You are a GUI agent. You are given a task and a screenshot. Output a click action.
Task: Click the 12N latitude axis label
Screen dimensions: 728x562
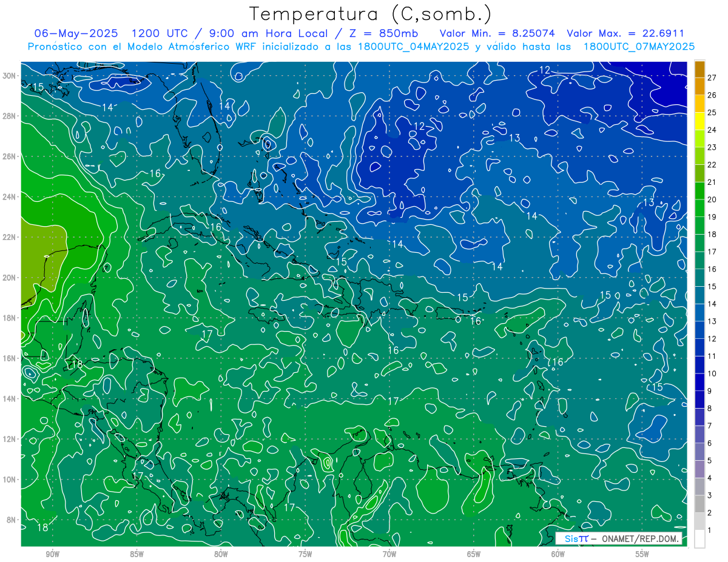(x=10, y=439)
